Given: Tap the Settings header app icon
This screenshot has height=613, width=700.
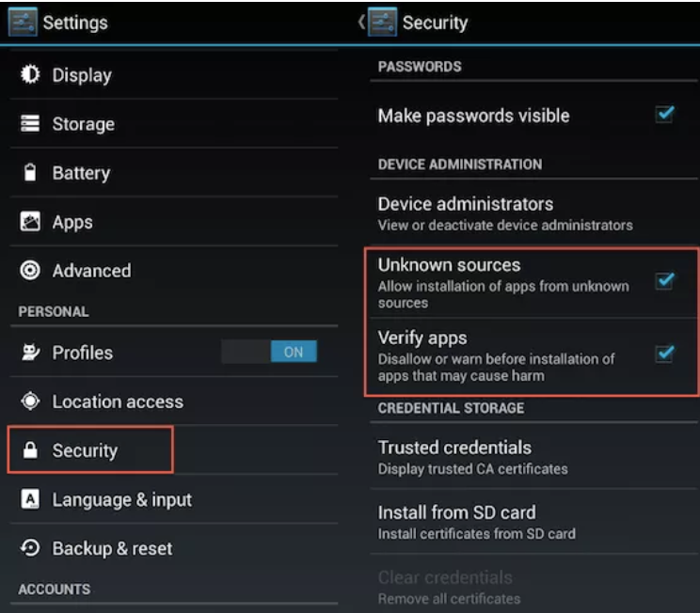Looking at the screenshot, I should 23,23.
